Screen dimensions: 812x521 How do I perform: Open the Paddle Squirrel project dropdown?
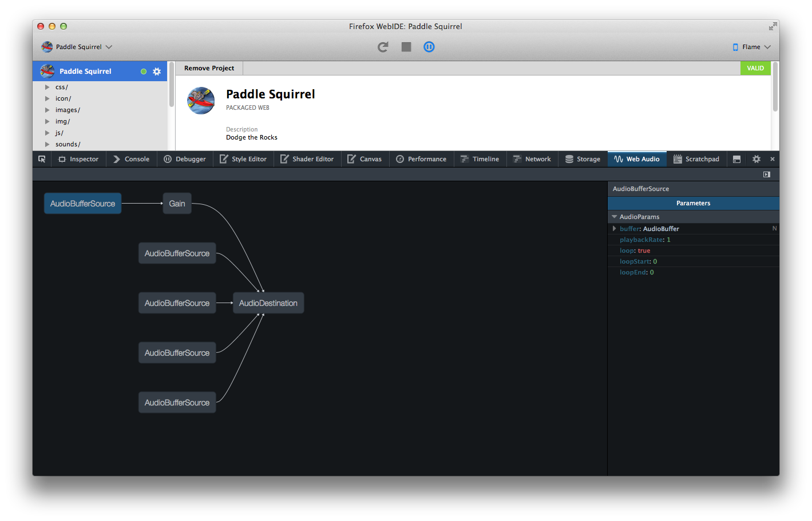click(x=77, y=47)
